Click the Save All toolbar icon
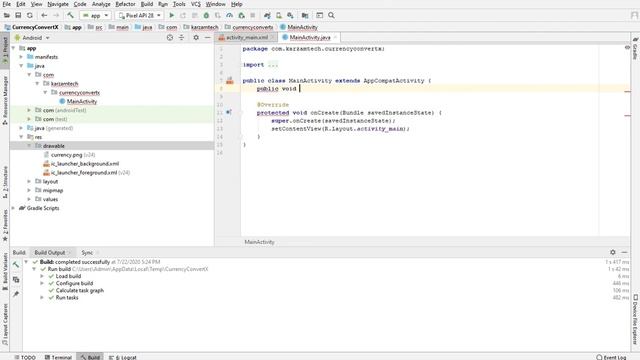This screenshot has height=360, width=640. (18, 16)
